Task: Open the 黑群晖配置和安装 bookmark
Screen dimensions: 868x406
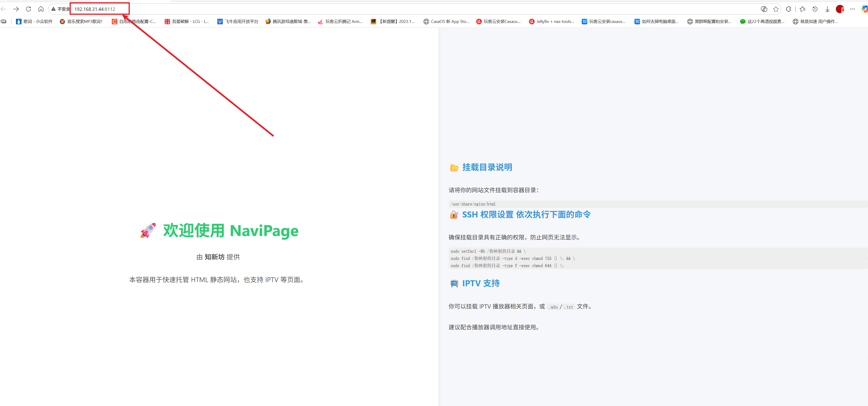Action: click(x=709, y=22)
